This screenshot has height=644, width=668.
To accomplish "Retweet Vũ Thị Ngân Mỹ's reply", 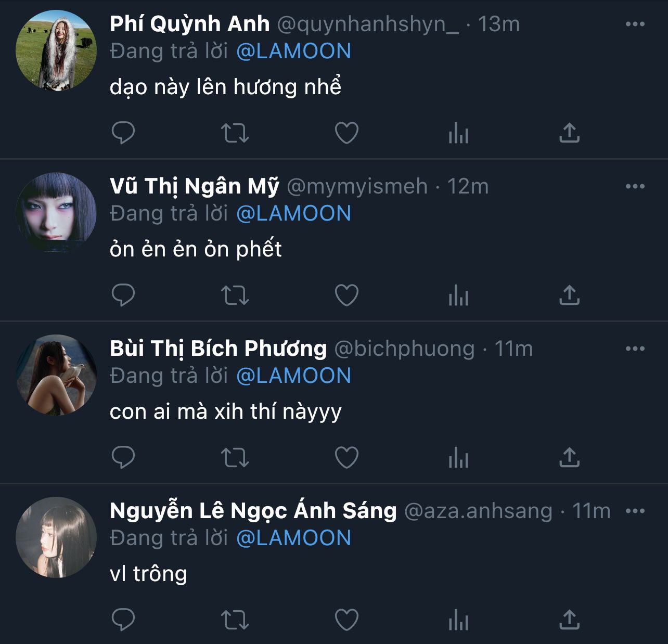I will coord(235,295).
